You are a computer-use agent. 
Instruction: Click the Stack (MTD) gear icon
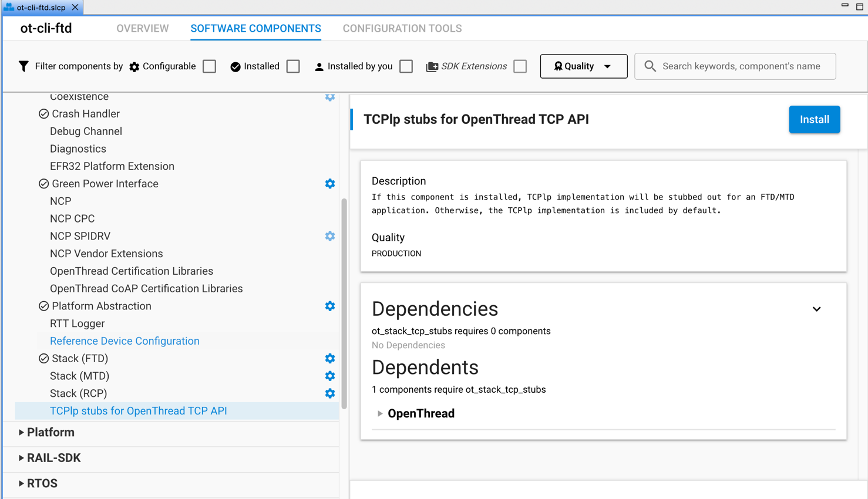click(329, 376)
